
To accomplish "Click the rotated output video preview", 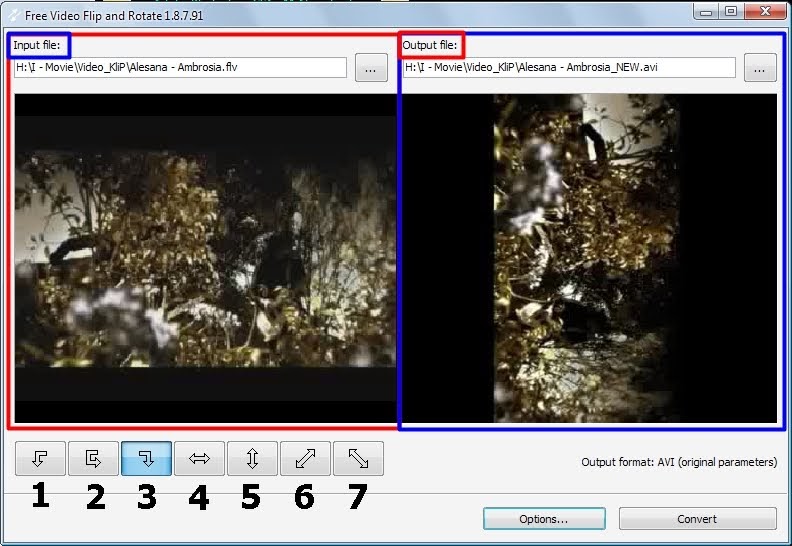I will [590, 259].
